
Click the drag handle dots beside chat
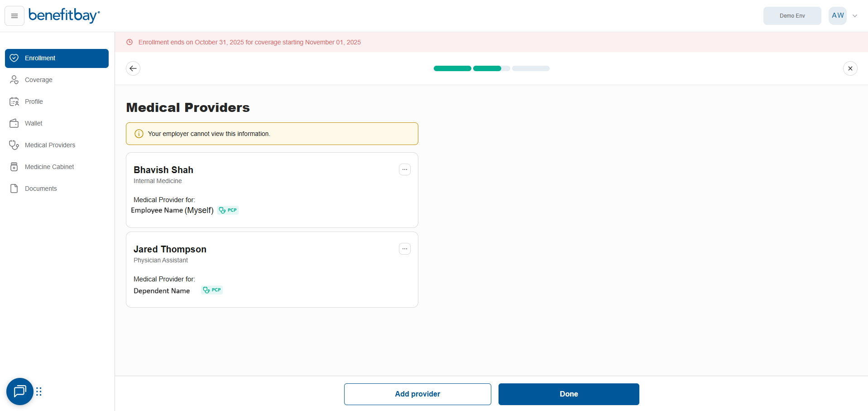tap(39, 392)
